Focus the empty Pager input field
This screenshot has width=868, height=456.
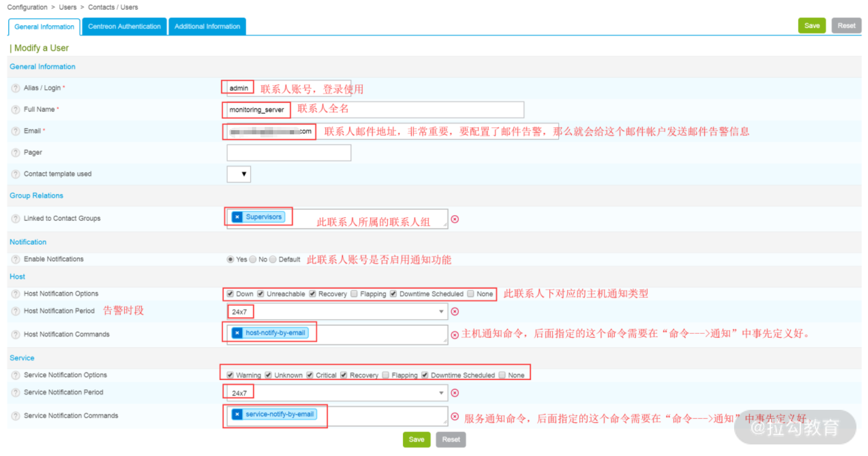pyautogui.click(x=289, y=153)
